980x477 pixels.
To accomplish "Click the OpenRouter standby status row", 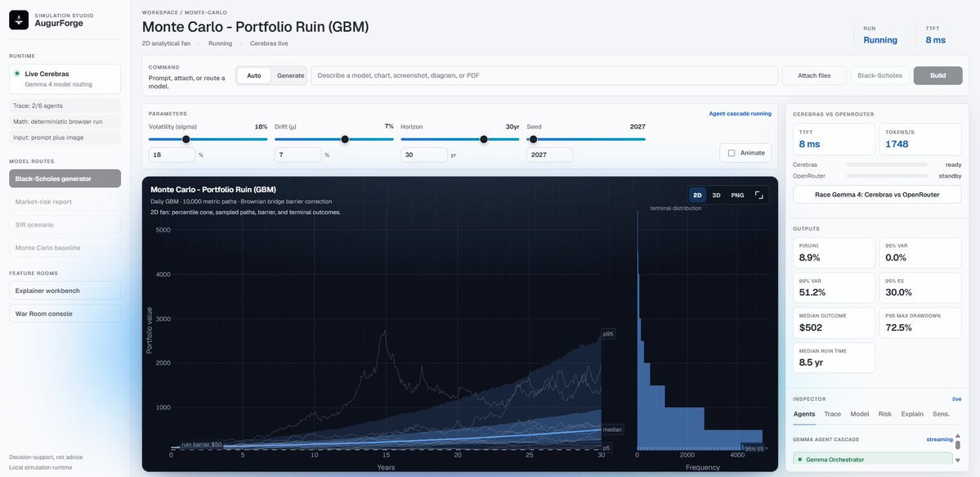I will [x=877, y=176].
